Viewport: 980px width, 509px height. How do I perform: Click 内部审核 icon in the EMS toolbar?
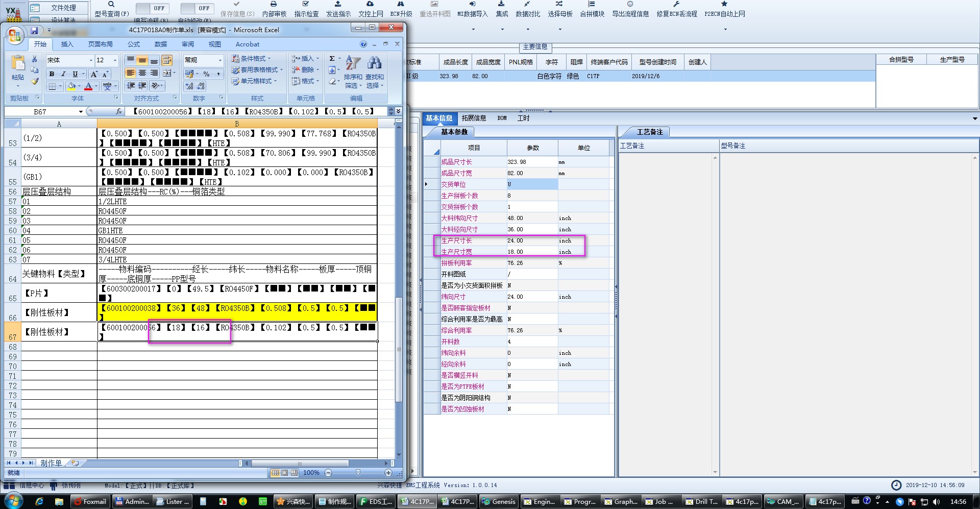pyautogui.click(x=274, y=5)
